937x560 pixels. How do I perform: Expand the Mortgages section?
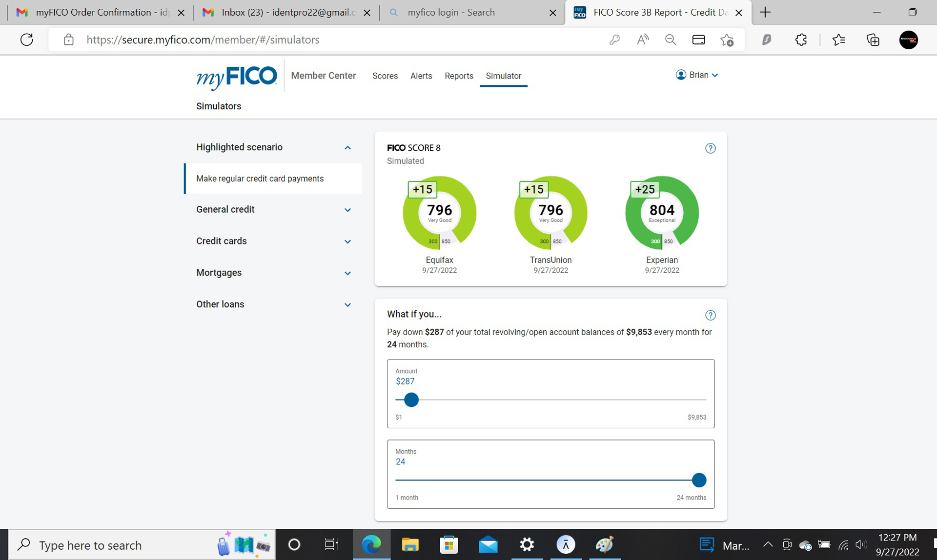tap(347, 273)
